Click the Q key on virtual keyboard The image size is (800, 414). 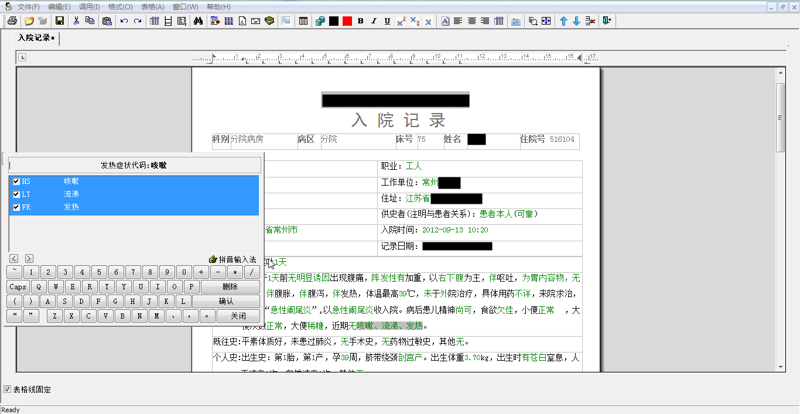click(39, 287)
